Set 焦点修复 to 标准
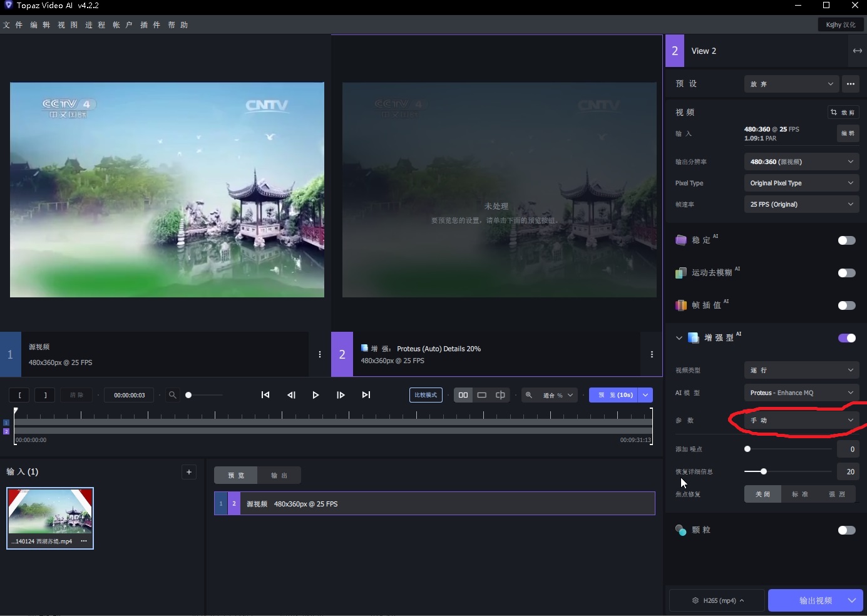The width and height of the screenshot is (867, 616). [799, 494]
